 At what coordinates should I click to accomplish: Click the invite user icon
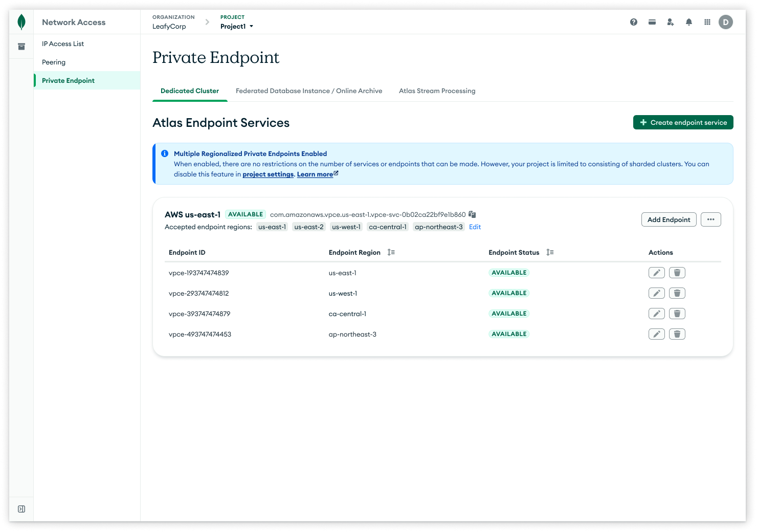(671, 22)
